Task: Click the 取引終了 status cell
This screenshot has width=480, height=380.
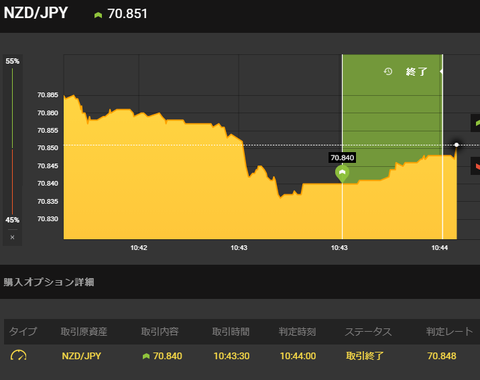Action: 365,356
